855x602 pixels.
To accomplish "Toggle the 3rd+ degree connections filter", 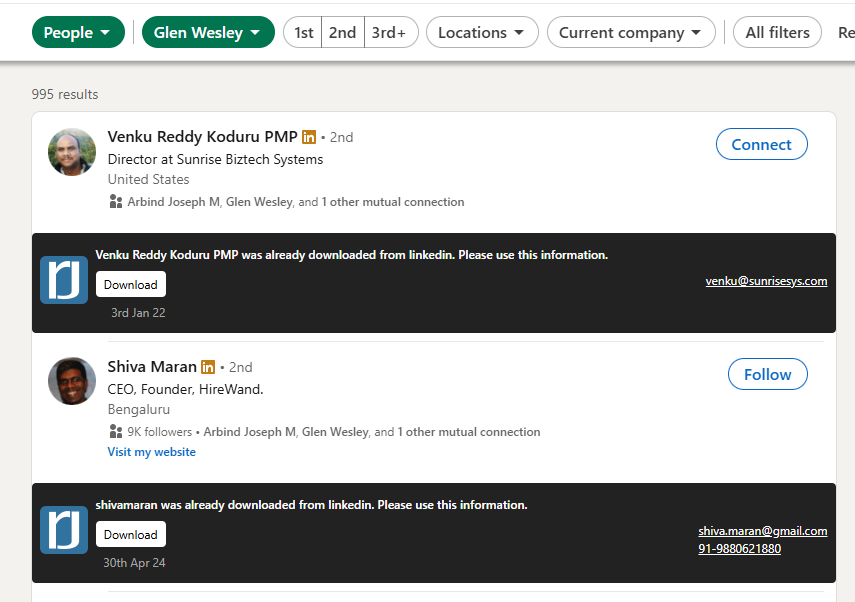I will [x=389, y=32].
